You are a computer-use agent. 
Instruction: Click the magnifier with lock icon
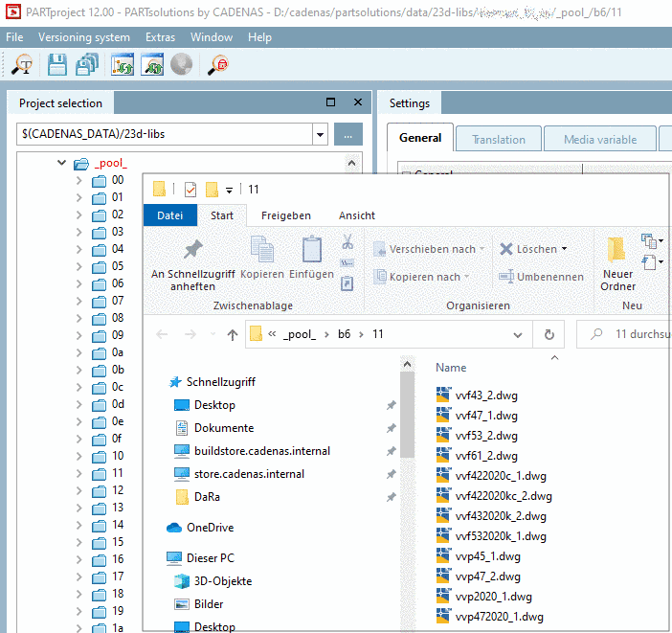pyautogui.click(x=218, y=65)
